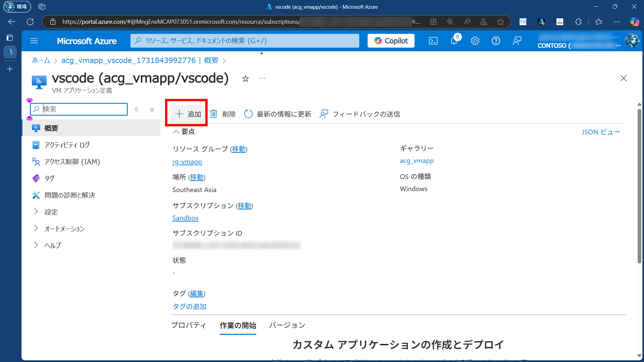Open the rg-vmapp resource group link
The height and width of the screenshot is (362, 644).
click(187, 162)
